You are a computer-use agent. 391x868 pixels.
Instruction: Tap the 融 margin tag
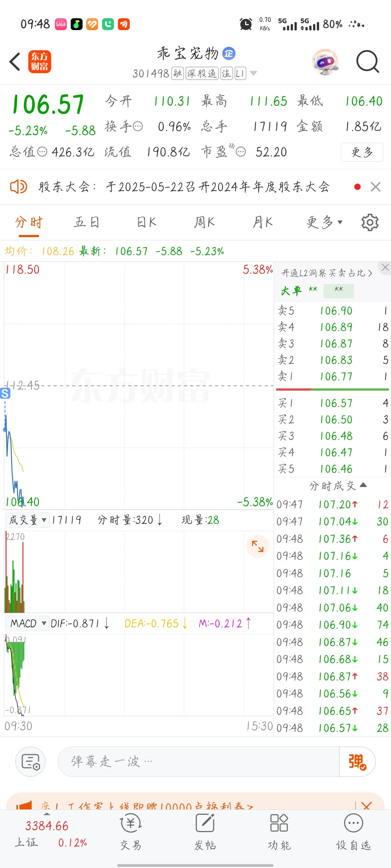(x=178, y=73)
